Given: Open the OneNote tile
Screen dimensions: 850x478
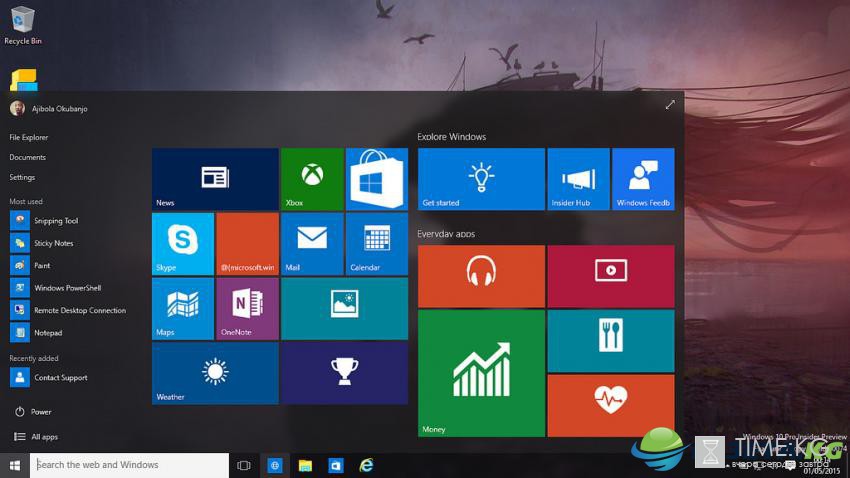Looking at the screenshot, I should (248, 308).
